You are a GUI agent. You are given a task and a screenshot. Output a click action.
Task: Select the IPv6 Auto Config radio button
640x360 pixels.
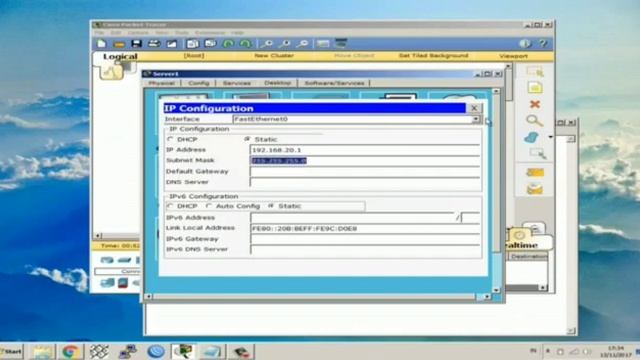[x=209, y=206]
